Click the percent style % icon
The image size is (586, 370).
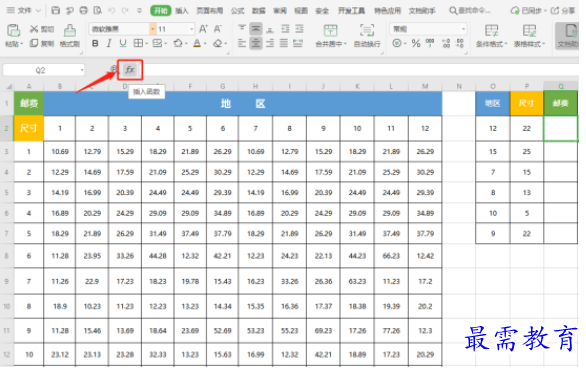(x=416, y=43)
